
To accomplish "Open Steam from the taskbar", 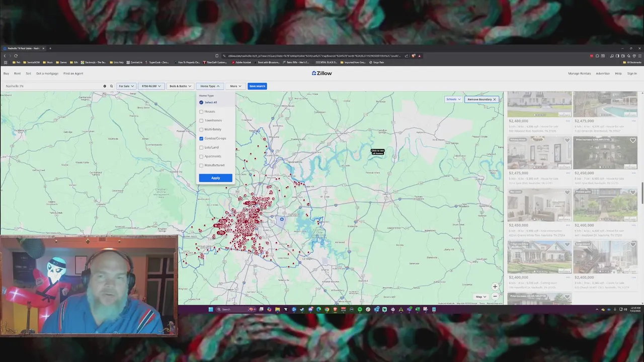I will [302, 309].
